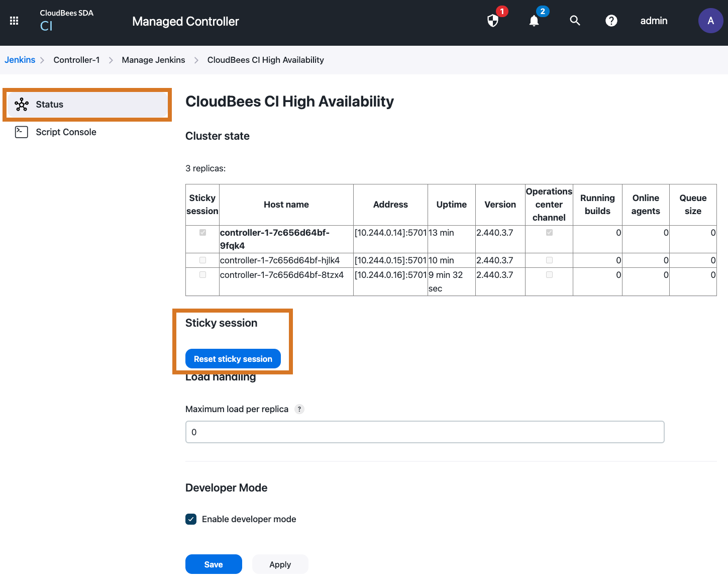The height and width of the screenshot is (587, 728).
Task: Click uptime value 10 min
Action: (441, 260)
